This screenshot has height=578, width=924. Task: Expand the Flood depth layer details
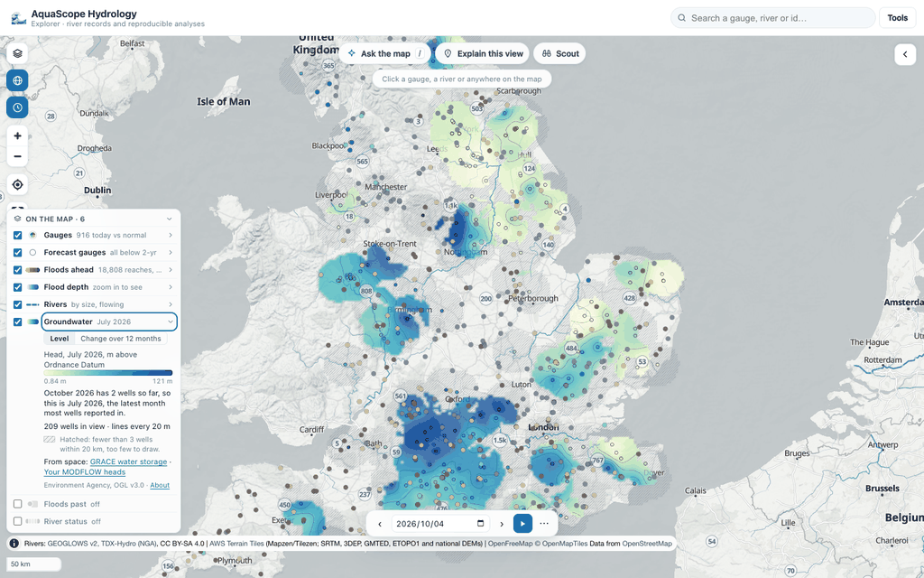[x=171, y=287]
